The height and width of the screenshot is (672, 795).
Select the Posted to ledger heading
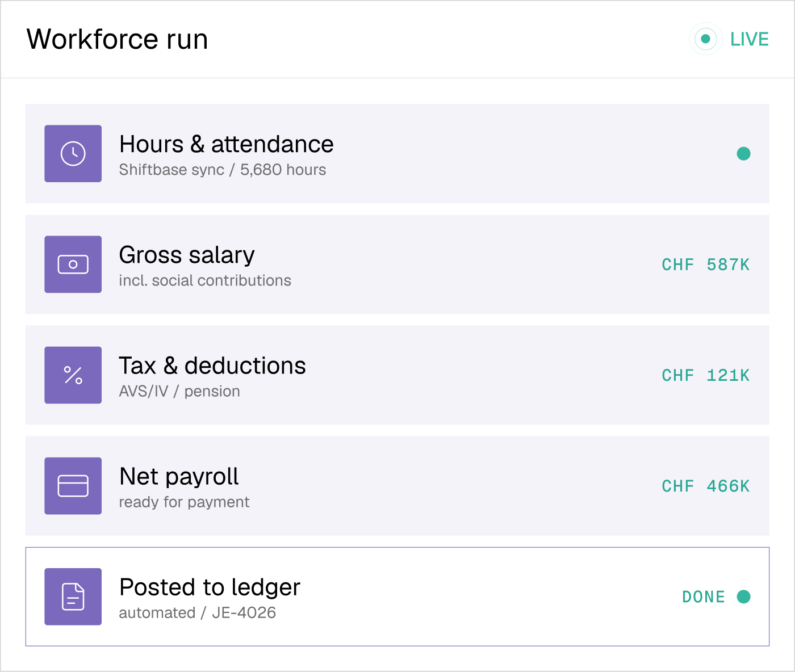click(210, 587)
